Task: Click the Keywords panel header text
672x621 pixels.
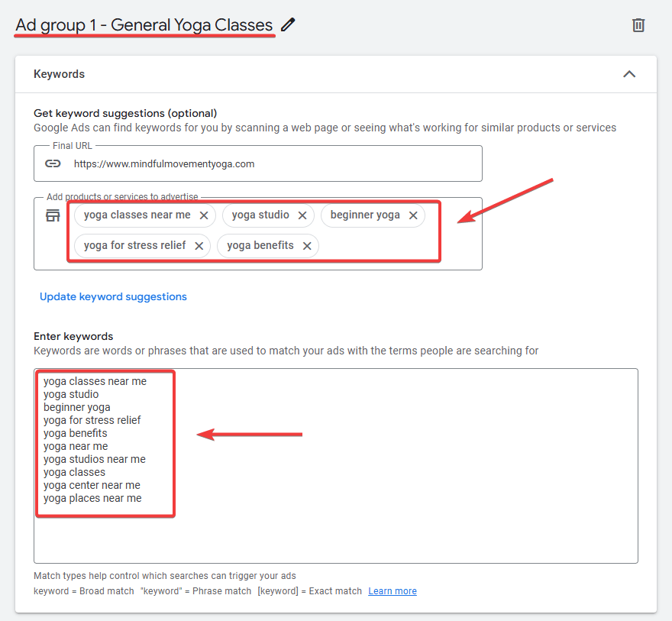Action: pos(59,74)
